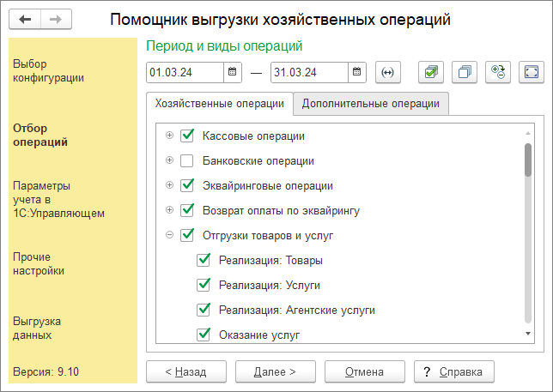The width and height of the screenshot is (553, 392).
Task: Expand the Эквайринговые операции node
Action: (x=170, y=185)
